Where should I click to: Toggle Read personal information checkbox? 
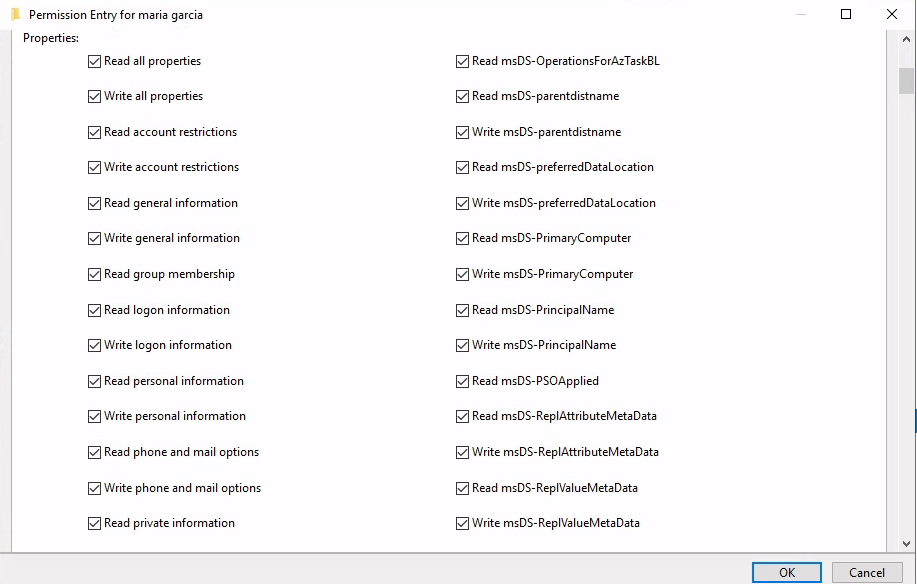tap(94, 382)
